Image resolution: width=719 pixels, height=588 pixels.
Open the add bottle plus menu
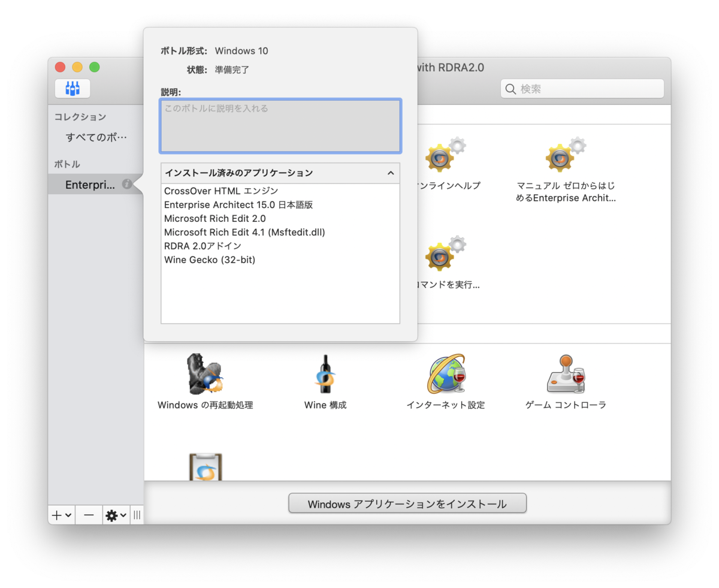point(62,515)
